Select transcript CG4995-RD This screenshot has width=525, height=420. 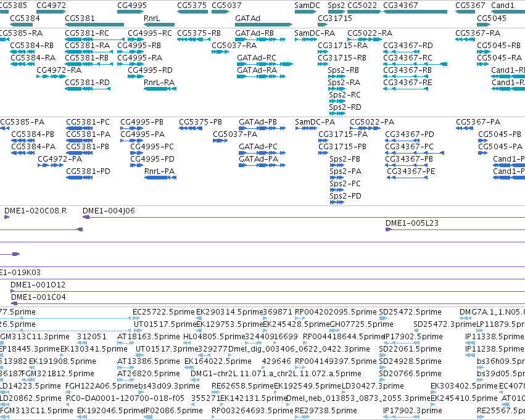click(150, 70)
